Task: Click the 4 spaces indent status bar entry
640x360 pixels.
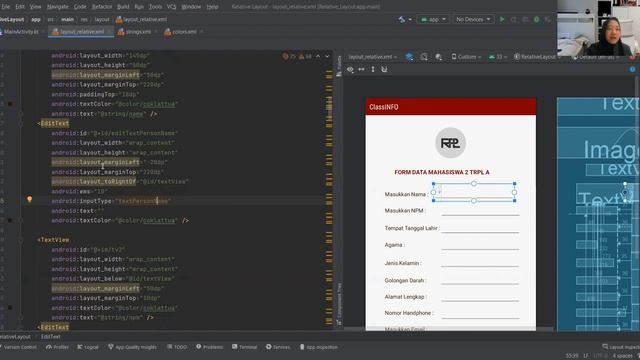Action: click(x=622, y=356)
